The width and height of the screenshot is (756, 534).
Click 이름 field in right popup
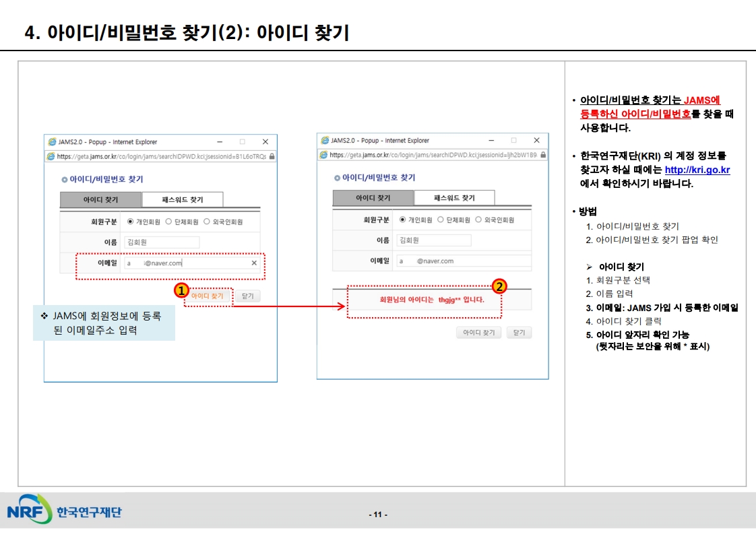pos(434,240)
